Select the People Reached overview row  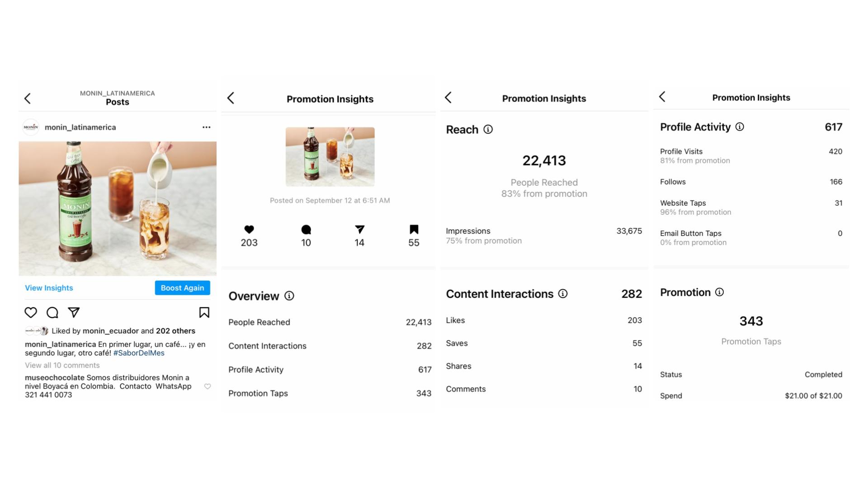point(330,322)
